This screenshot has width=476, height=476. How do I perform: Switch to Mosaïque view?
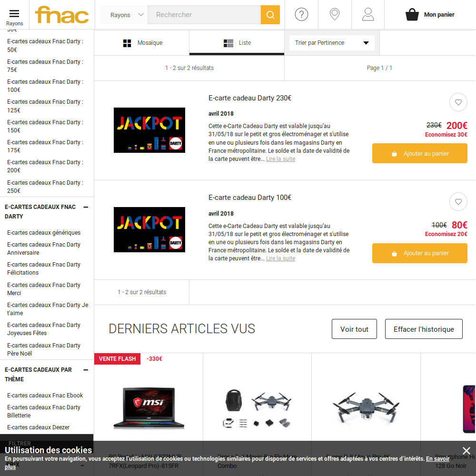(142, 43)
